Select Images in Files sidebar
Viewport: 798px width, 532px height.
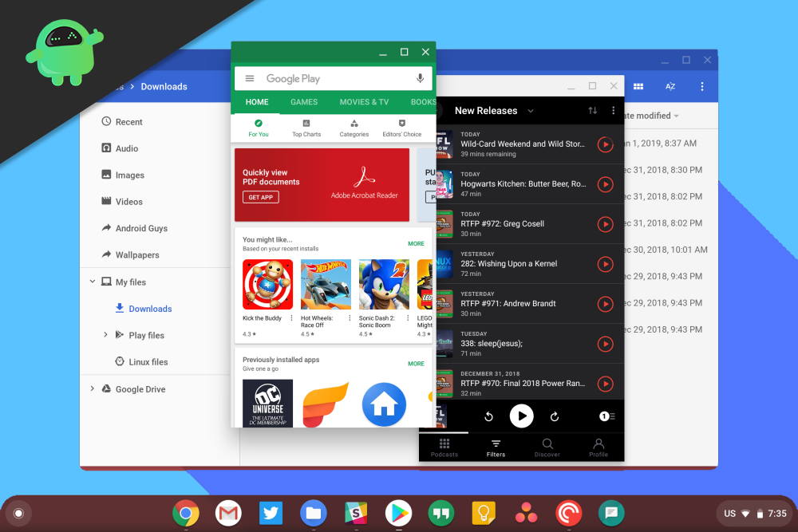click(123, 175)
